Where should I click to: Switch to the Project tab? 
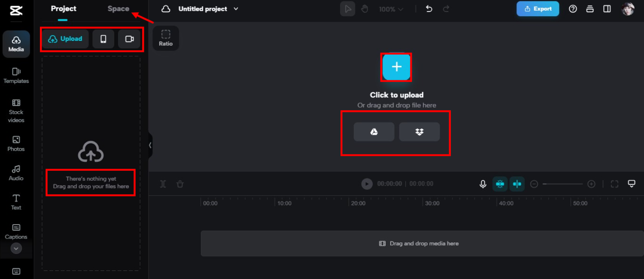[63, 8]
